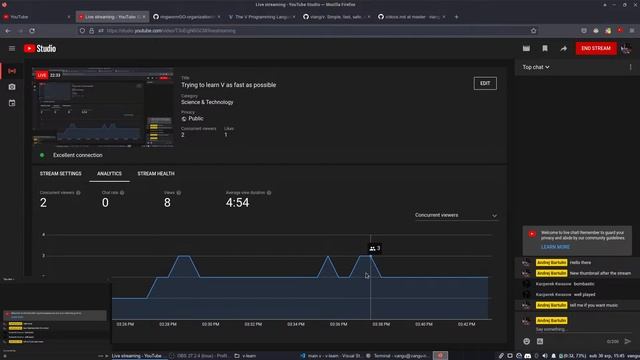This screenshot has height=360, width=640.
Task: Open v-learn folder from taskbar
Action: 245,356
